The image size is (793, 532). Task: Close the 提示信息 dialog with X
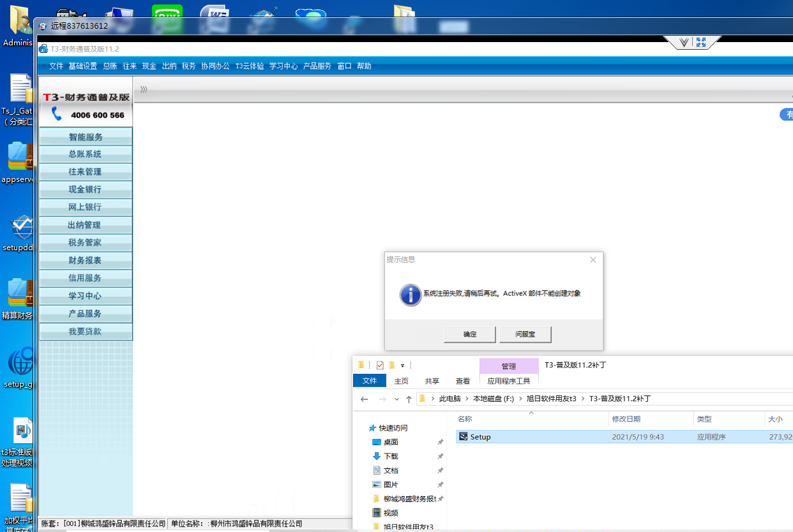593,260
